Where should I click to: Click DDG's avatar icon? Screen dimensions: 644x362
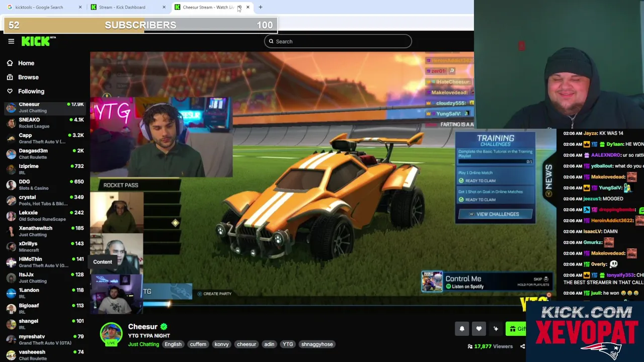point(11,185)
